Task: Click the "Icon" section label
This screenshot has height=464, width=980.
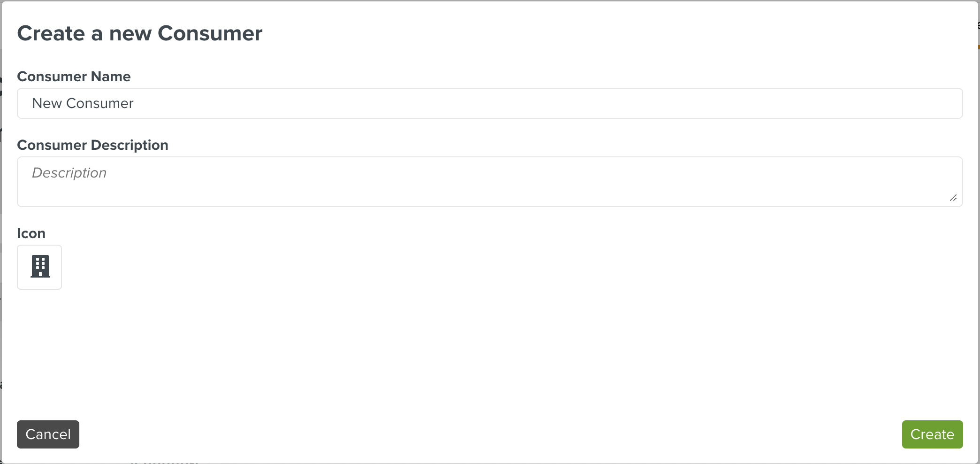Action: click(31, 233)
